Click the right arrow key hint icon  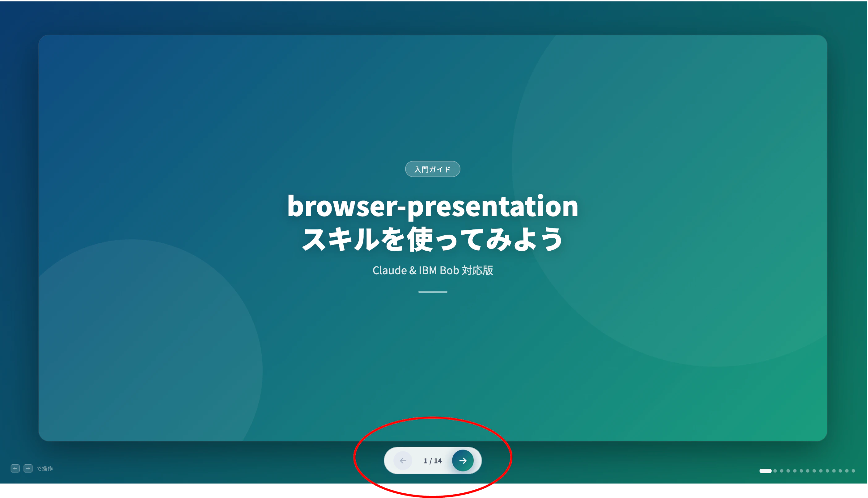click(x=28, y=468)
